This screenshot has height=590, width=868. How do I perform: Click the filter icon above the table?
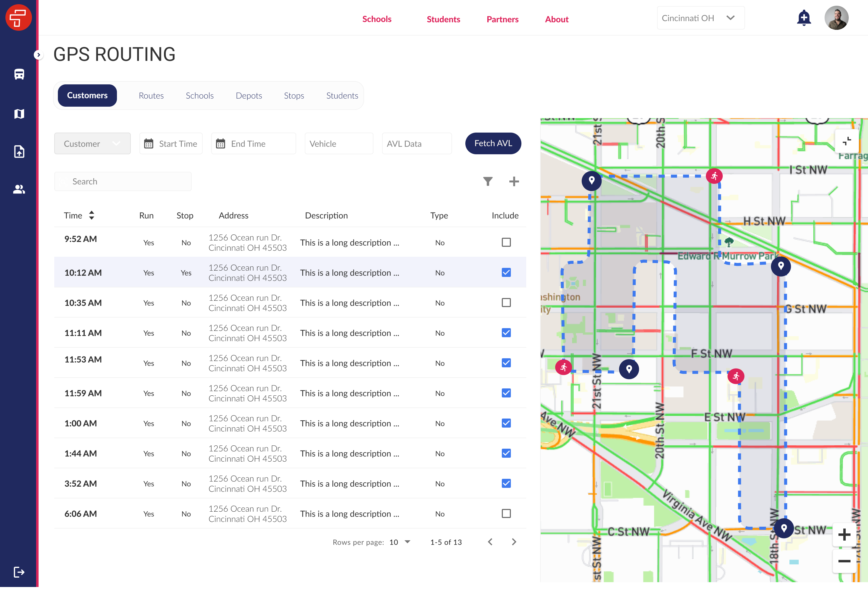tap(488, 181)
